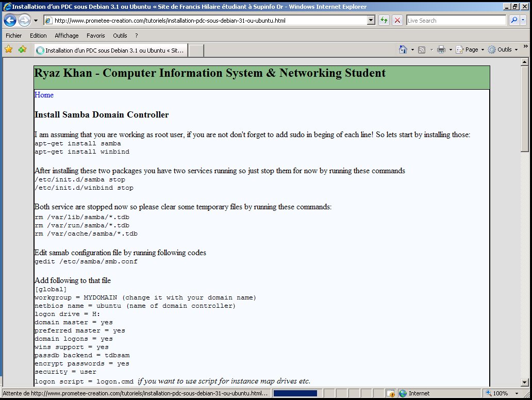Click the '/etc/init.d/winbind stop' command

coord(84,188)
